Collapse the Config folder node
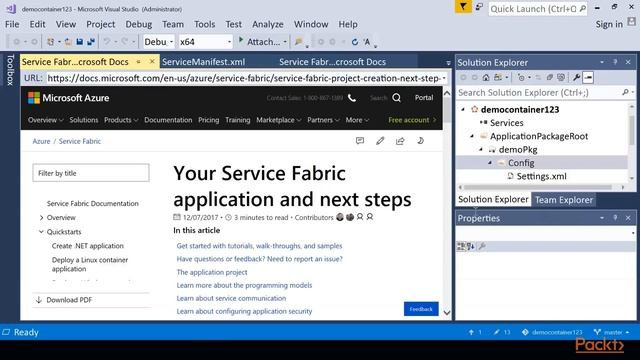This screenshot has height=360, width=640. coord(490,163)
